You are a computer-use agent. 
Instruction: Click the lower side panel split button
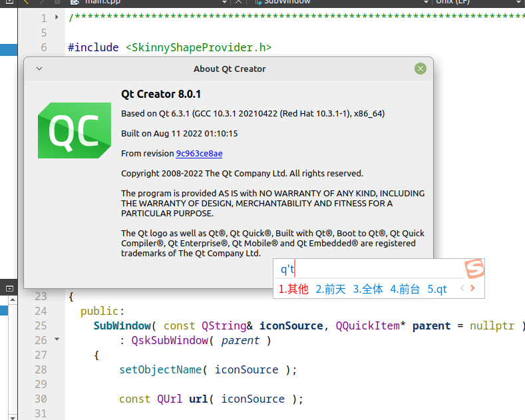pyautogui.click(x=9, y=288)
